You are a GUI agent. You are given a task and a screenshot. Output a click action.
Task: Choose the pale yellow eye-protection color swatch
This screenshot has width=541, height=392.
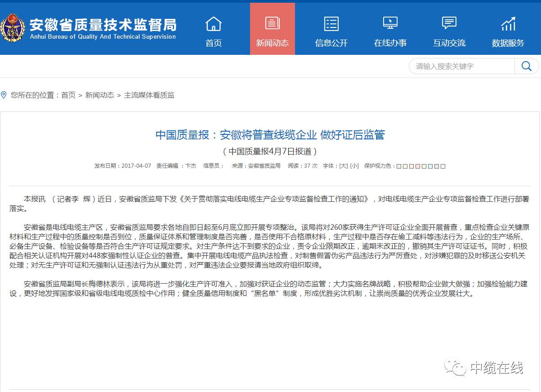[405, 166]
